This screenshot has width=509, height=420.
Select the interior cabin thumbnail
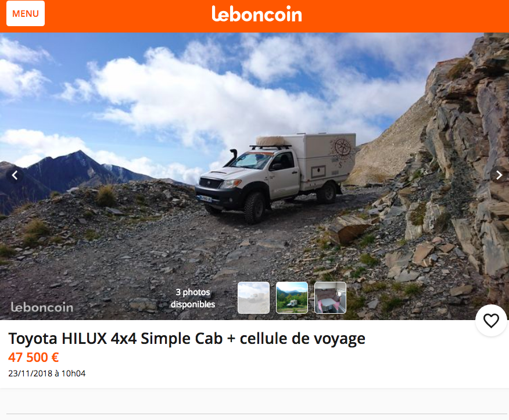click(x=330, y=297)
